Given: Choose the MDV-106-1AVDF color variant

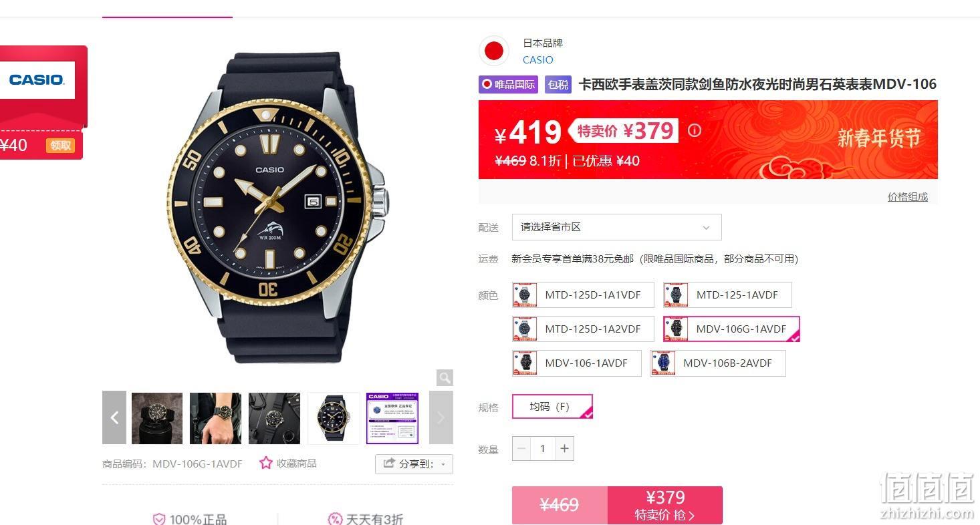Looking at the screenshot, I should (x=576, y=363).
